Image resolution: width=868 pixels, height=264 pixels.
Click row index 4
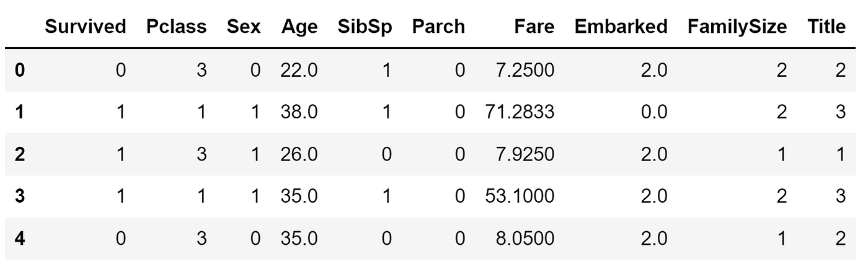[20, 239]
